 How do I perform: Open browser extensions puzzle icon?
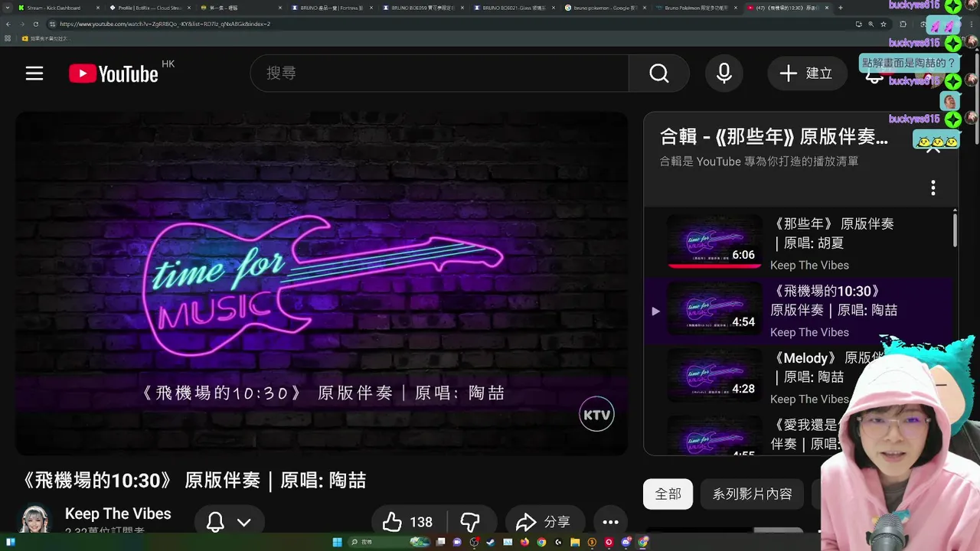[x=903, y=24]
